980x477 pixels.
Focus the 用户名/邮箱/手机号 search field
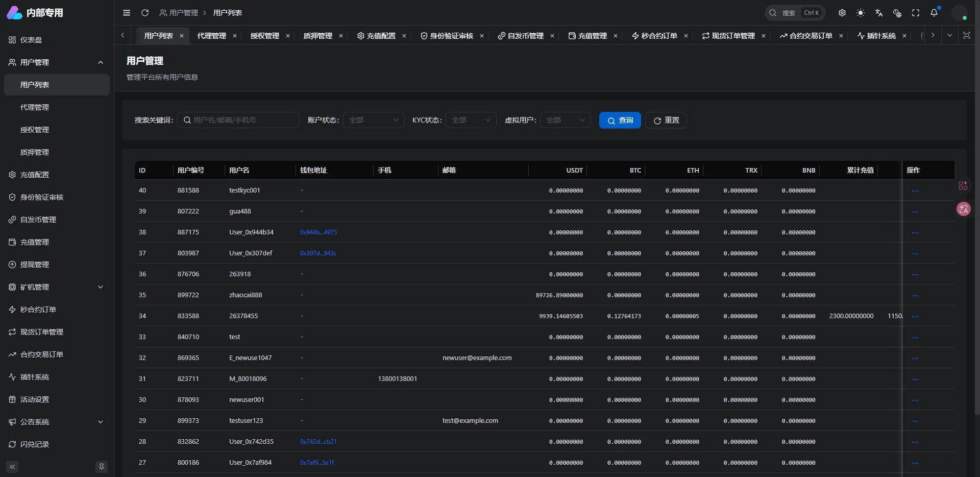[238, 120]
